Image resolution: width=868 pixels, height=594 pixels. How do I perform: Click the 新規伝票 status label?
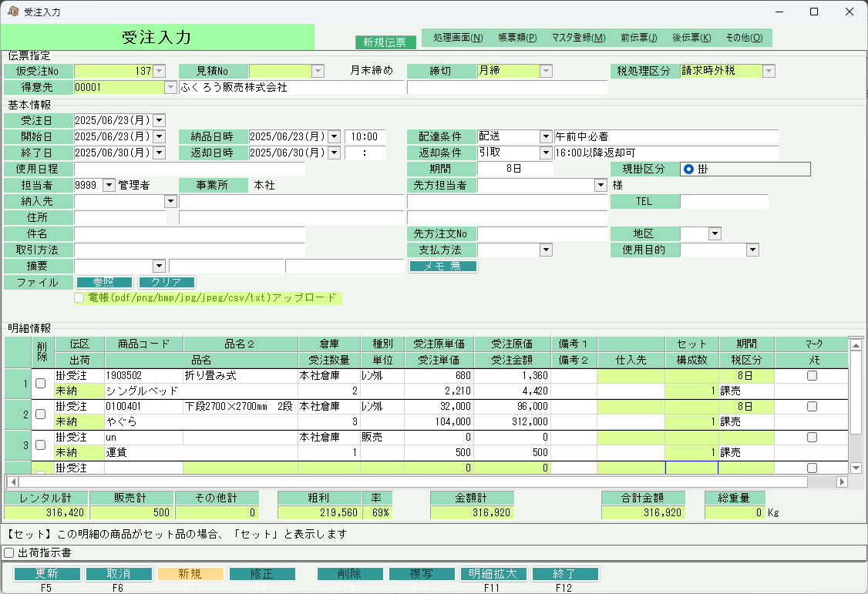click(385, 42)
